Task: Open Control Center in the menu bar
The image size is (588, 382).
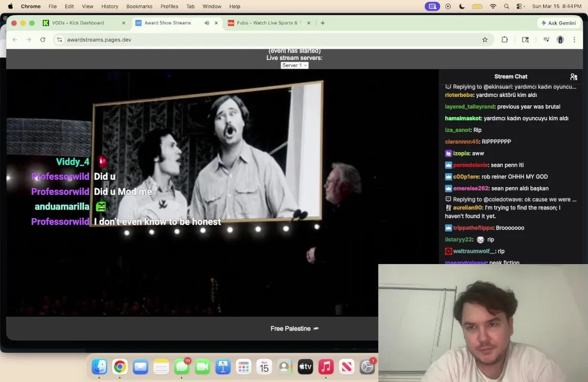Action: (520, 6)
